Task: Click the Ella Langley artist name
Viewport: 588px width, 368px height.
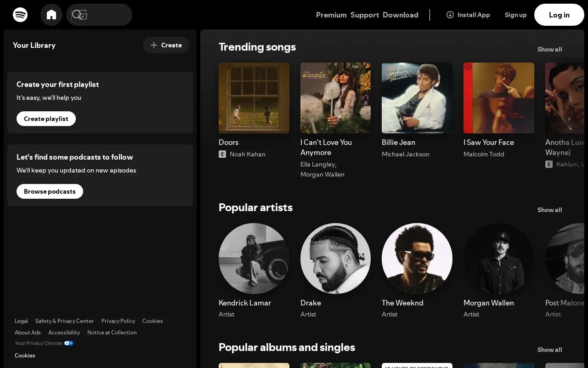Action: [318, 164]
